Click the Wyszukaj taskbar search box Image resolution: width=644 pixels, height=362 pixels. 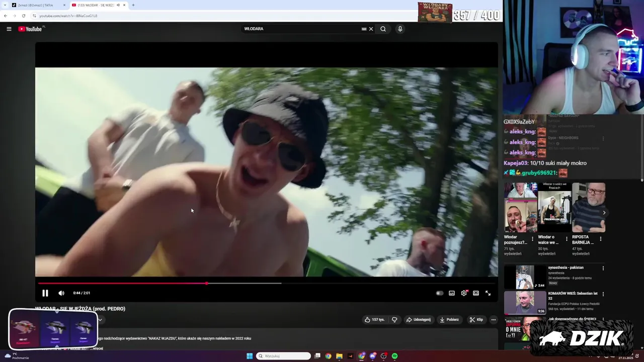(284, 356)
